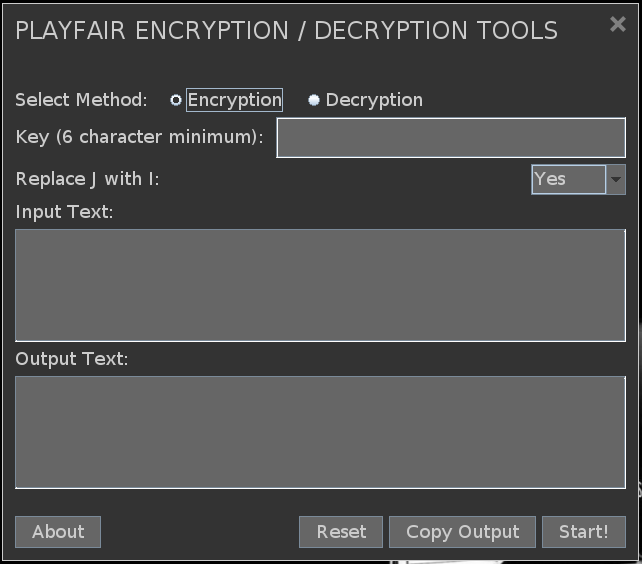This screenshot has width=642, height=564.
Task: Click the Key (6 character minimum) label
Action: coord(139,137)
